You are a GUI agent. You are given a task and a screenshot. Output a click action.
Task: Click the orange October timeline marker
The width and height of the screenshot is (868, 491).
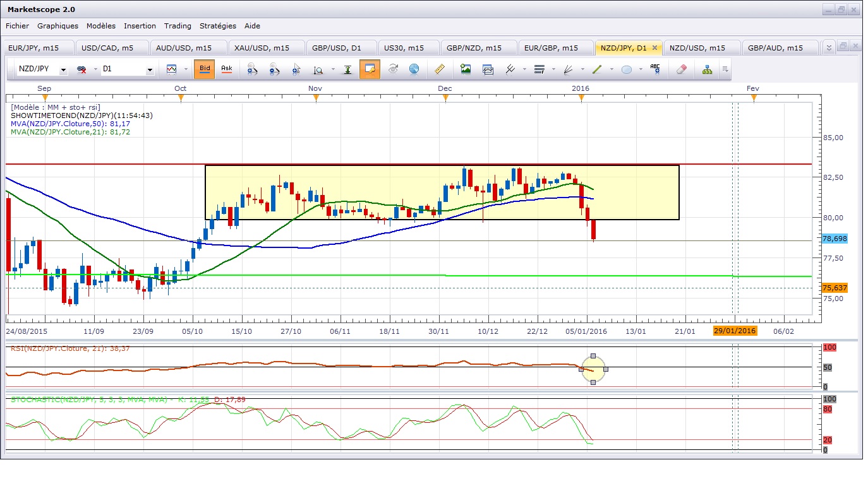(x=181, y=97)
